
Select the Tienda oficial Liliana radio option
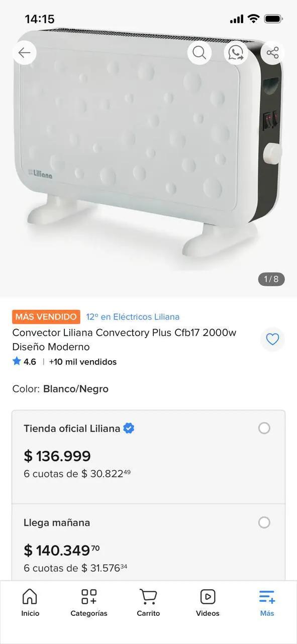(264, 428)
